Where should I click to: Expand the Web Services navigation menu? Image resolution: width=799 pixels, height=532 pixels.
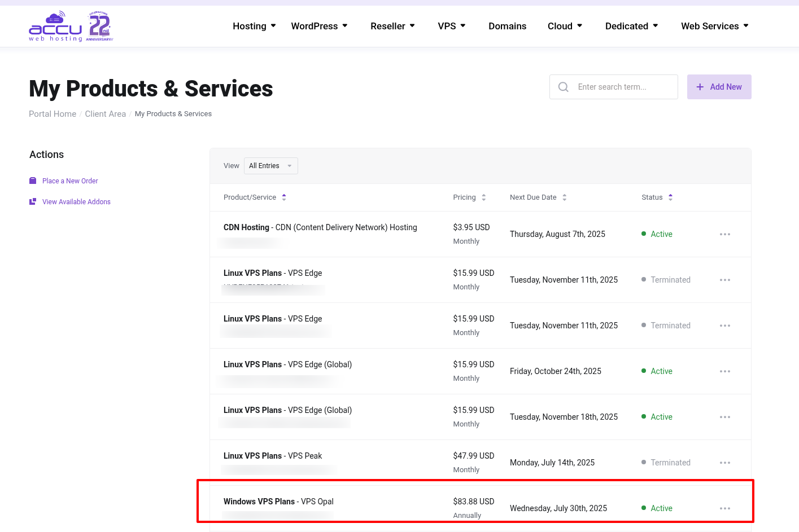coord(715,26)
